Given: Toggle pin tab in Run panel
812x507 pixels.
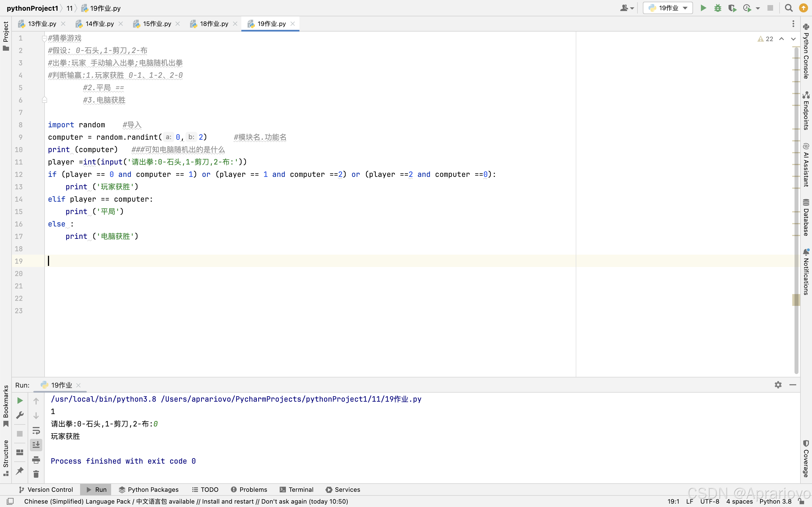Looking at the screenshot, I should click(20, 470).
